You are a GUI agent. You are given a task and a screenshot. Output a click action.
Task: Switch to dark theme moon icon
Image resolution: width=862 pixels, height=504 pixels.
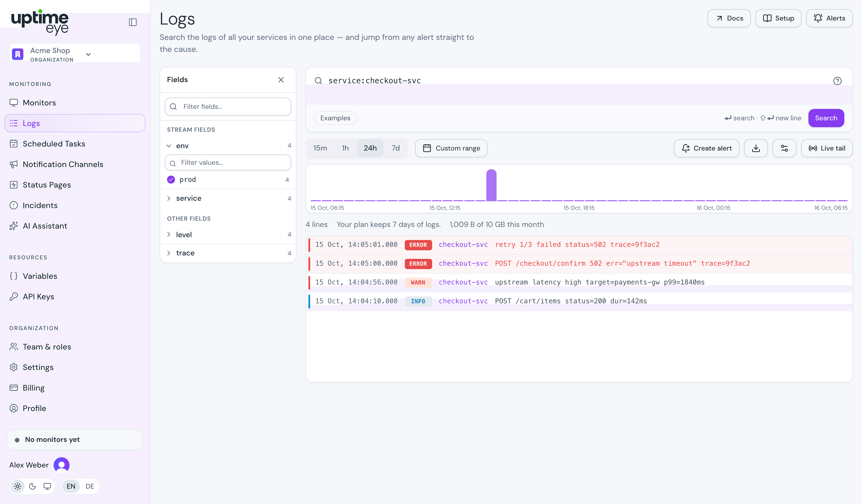[x=32, y=486]
